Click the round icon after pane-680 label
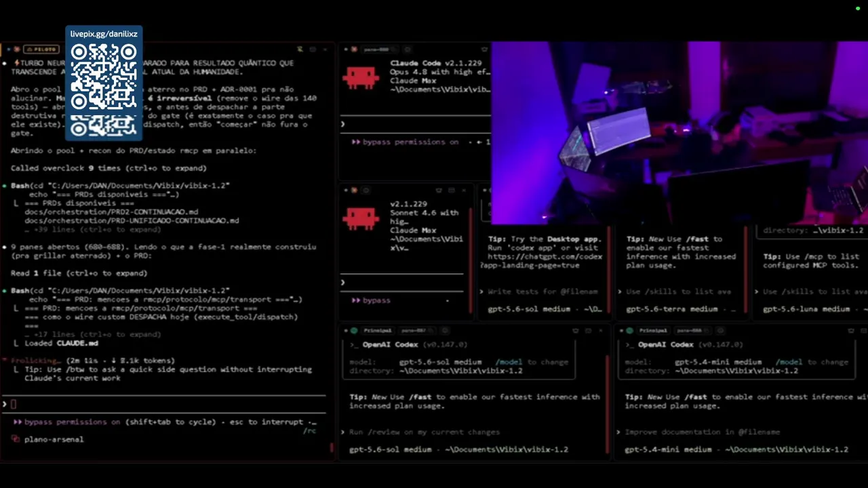Viewport: 868px width, 488px height. click(x=408, y=49)
